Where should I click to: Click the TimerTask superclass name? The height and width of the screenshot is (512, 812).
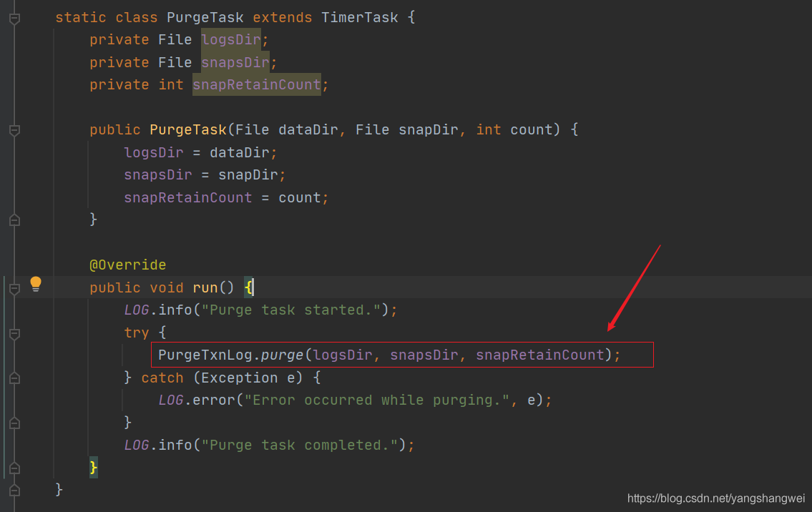pos(359,17)
